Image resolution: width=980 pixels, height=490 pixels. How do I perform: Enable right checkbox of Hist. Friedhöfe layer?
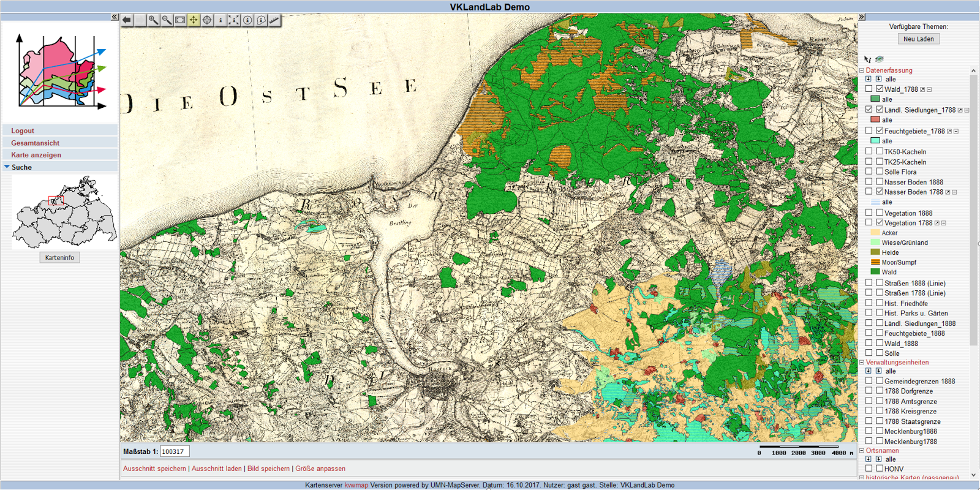880,303
